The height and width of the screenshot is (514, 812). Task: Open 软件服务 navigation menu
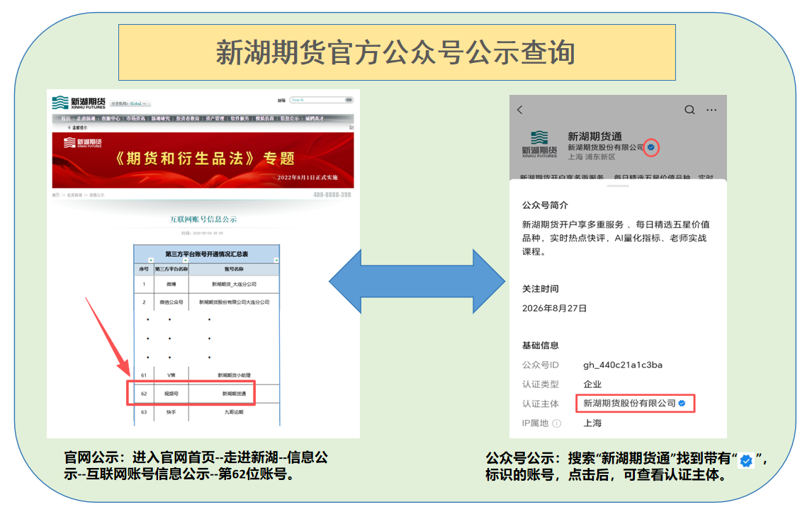click(239, 118)
